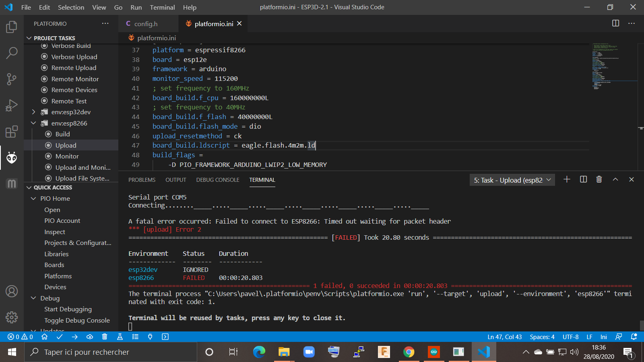
Task: Click Remote Upload cloud icon in status bar
Action: pyautogui.click(x=90, y=337)
